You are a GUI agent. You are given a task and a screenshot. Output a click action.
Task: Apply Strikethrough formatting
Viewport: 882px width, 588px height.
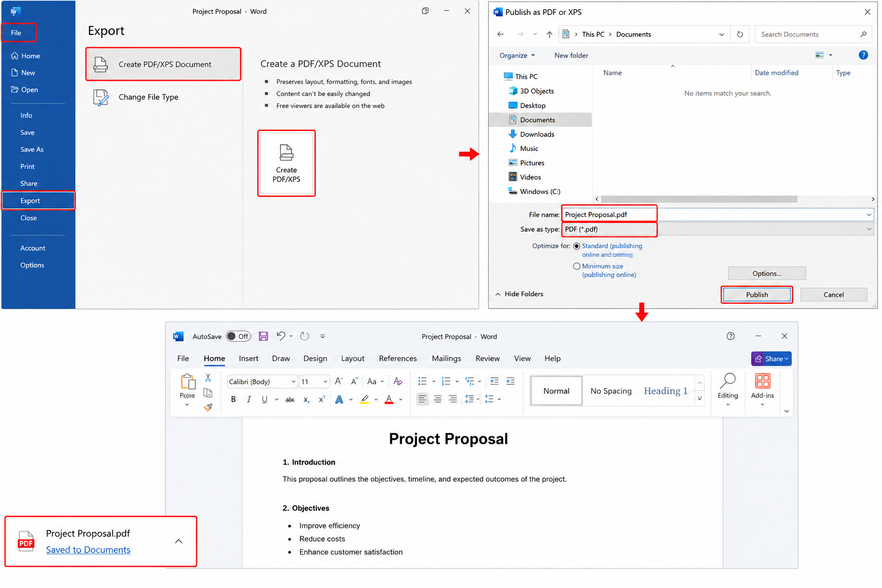tap(290, 400)
